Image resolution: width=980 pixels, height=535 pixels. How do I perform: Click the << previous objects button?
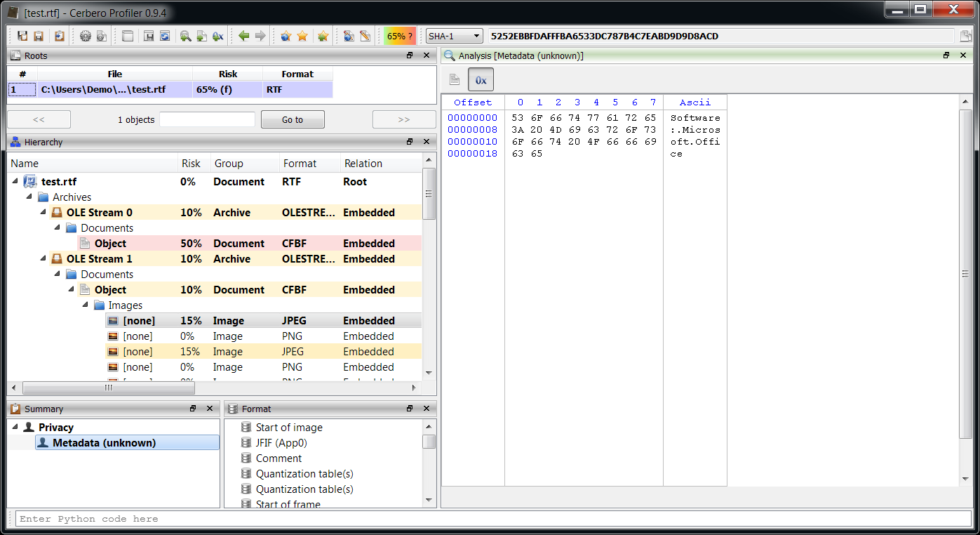click(x=39, y=119)
